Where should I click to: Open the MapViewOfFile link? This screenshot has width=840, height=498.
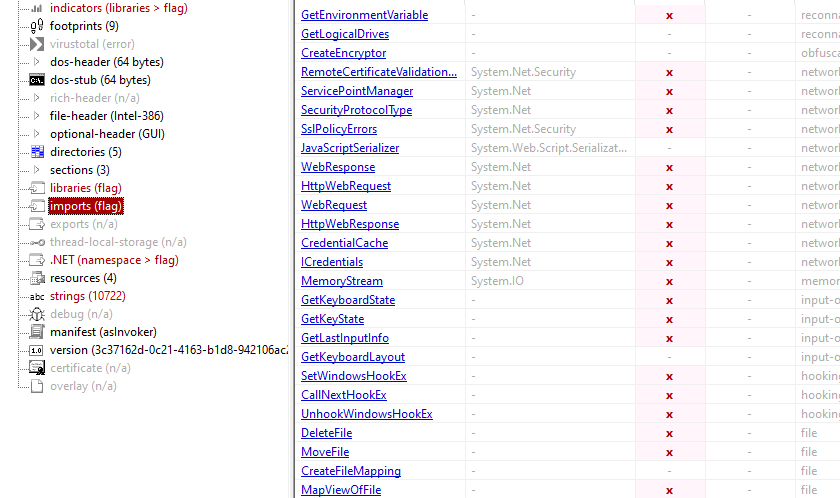341,490
